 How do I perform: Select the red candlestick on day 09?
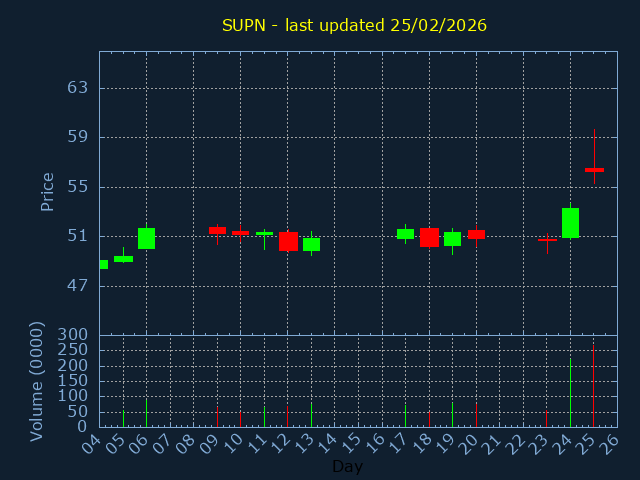pyautogui.click(x=217, y=230)
